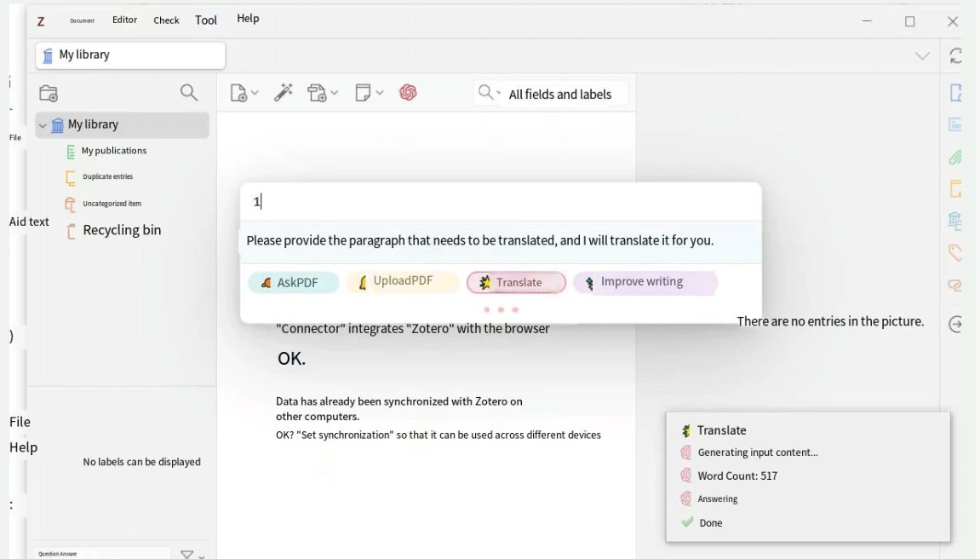The image size is (980, 559).
Task: Open the search scope dropdown for All fields
Action: pos(488,94)
